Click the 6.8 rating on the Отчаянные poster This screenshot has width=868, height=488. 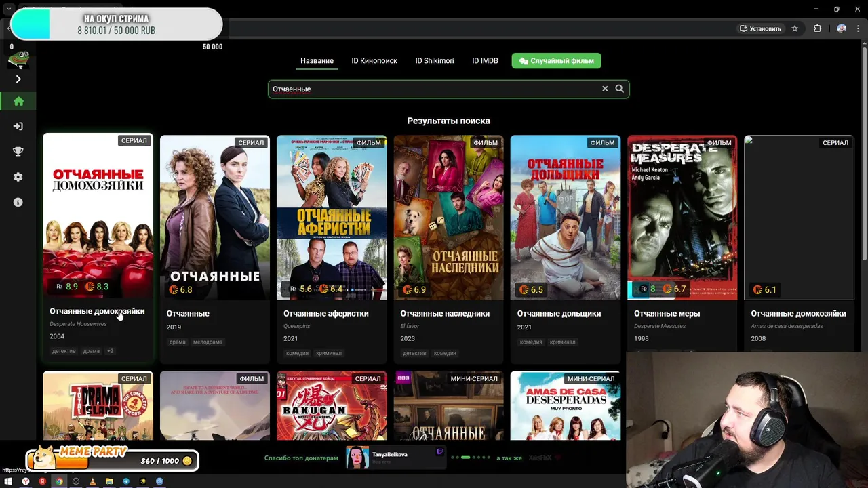tap(181, 289)
